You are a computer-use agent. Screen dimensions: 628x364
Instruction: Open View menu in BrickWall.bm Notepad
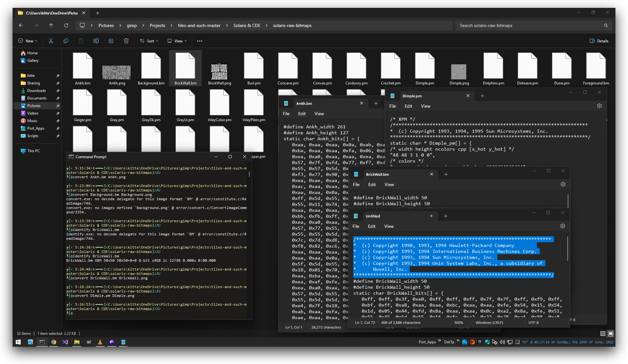[389, 185]
